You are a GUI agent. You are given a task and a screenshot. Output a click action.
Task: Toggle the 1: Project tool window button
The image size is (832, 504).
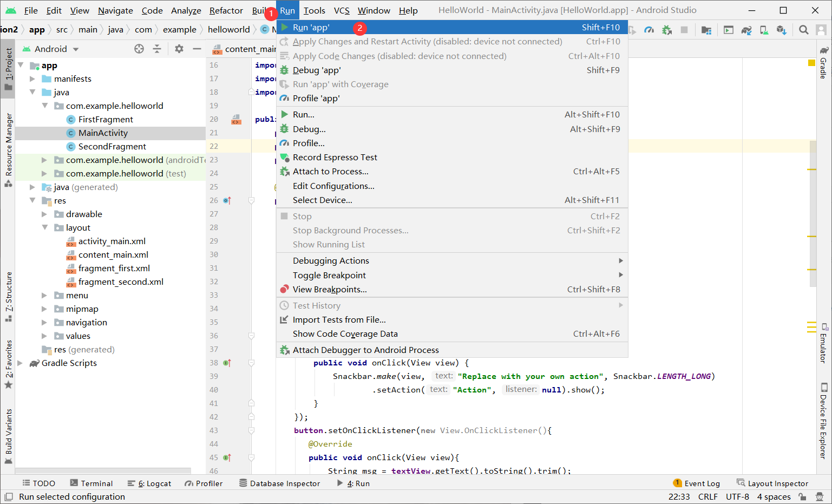click(x=8, y=69)
